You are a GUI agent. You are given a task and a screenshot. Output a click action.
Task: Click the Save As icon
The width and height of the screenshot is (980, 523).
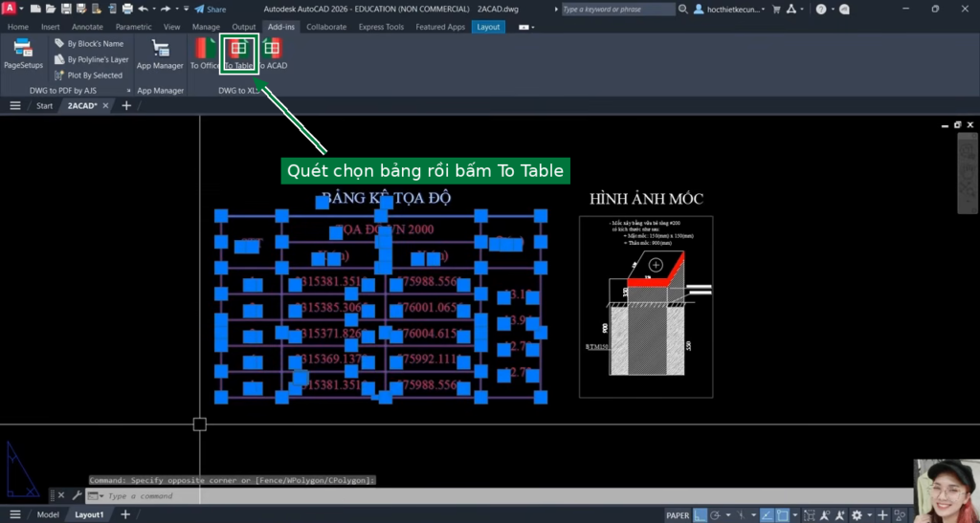coord(81,9)
